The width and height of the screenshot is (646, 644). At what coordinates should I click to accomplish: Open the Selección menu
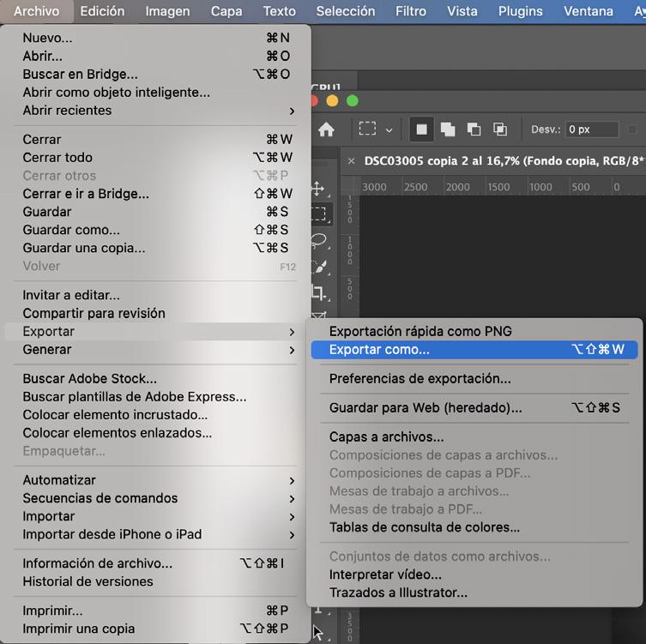(x=346, y=11)
